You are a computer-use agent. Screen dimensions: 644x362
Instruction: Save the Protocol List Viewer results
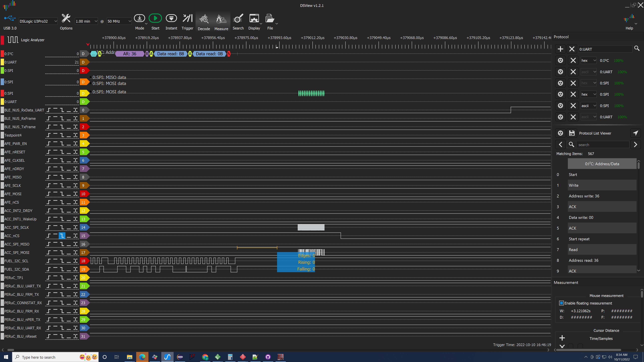(572, 133)
